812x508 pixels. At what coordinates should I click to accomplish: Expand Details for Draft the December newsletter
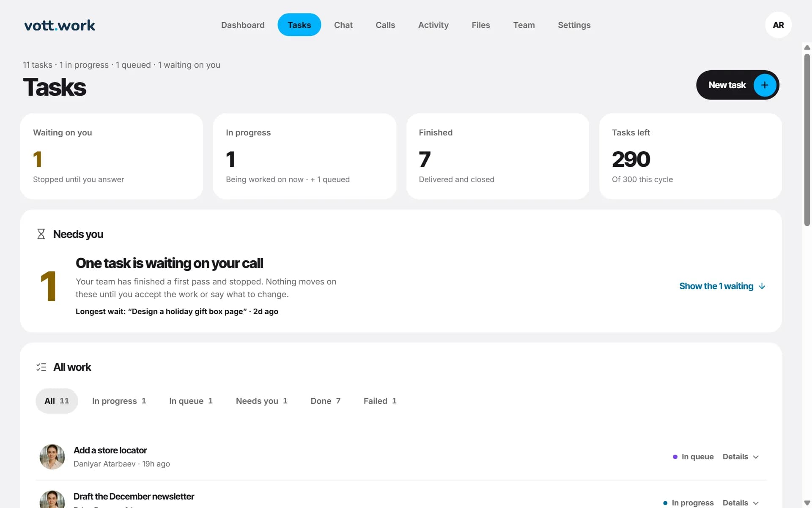741,502
